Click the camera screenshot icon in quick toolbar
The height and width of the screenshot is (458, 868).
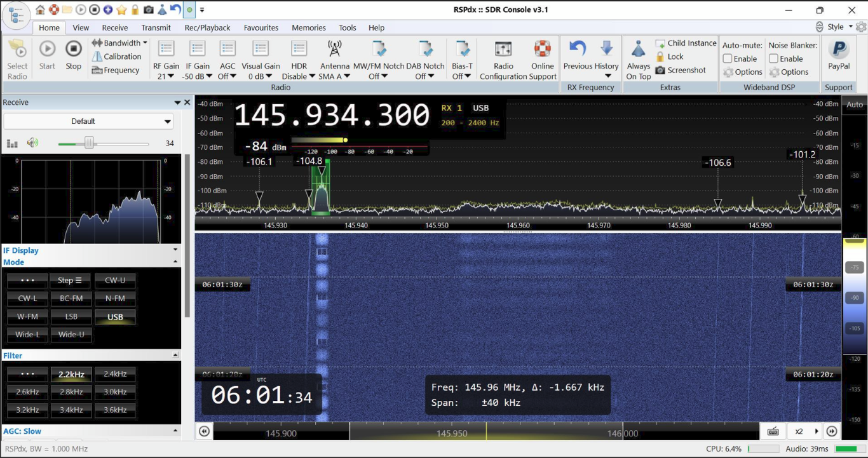[148, 10]
